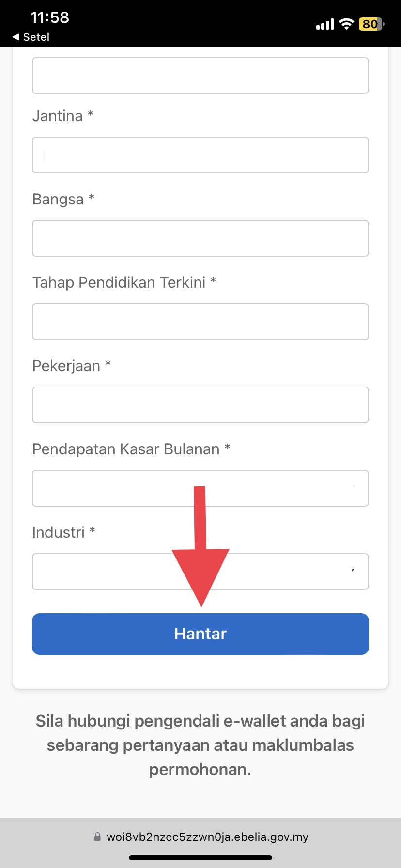Image resolution: width=401 pixels, height=868 pixels.
Task: Expand Tahap Pendidikan Terkini selector
Action: pyautogui.click(x=200, y=322)
